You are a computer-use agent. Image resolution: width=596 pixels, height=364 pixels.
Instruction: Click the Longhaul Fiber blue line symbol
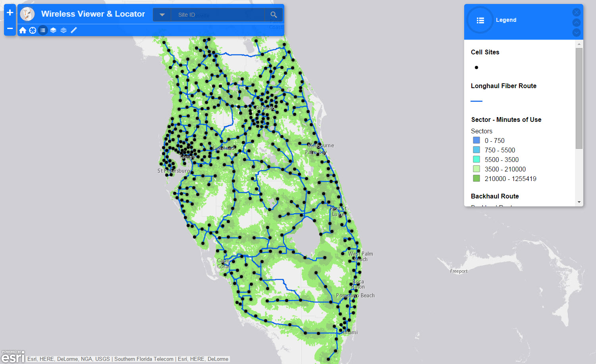pyautogui.click(x=476, y=101)
